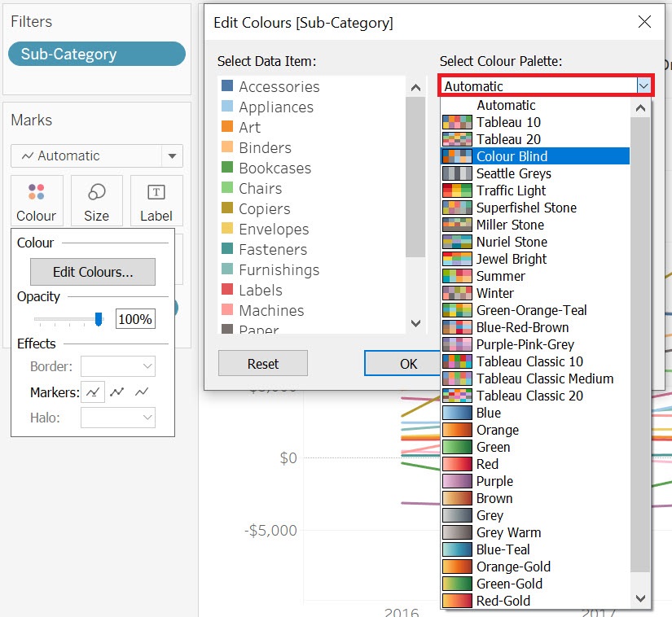This screenshot has height=617, width=672.
Task: Click the Sub-Category filter pill
Action: [x=97, y=54]
